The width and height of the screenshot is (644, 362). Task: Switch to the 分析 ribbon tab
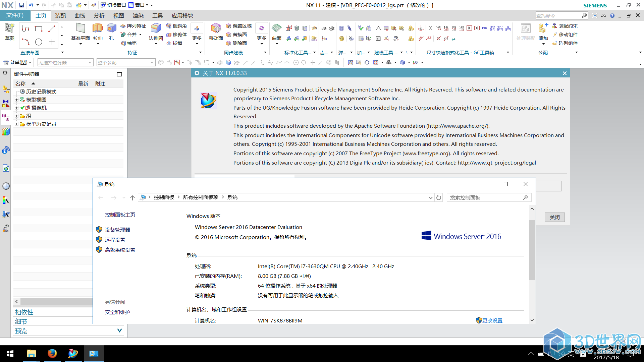tap(99, 16)
